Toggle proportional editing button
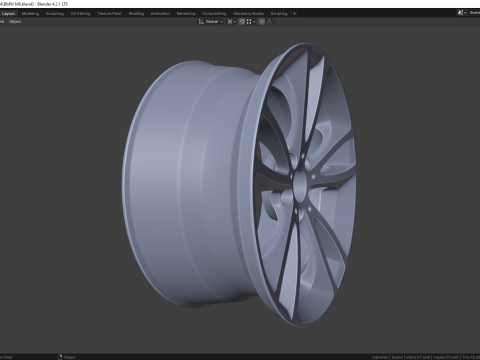 point(262,22)
